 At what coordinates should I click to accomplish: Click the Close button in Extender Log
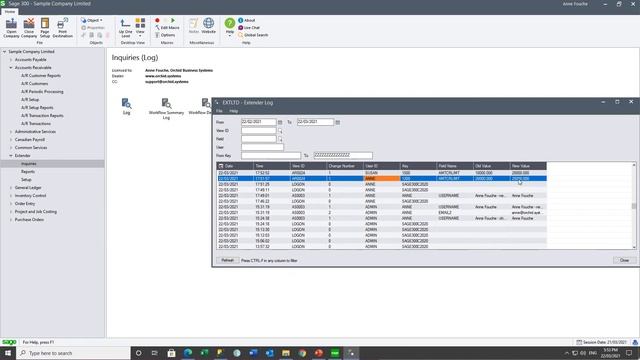624,260
